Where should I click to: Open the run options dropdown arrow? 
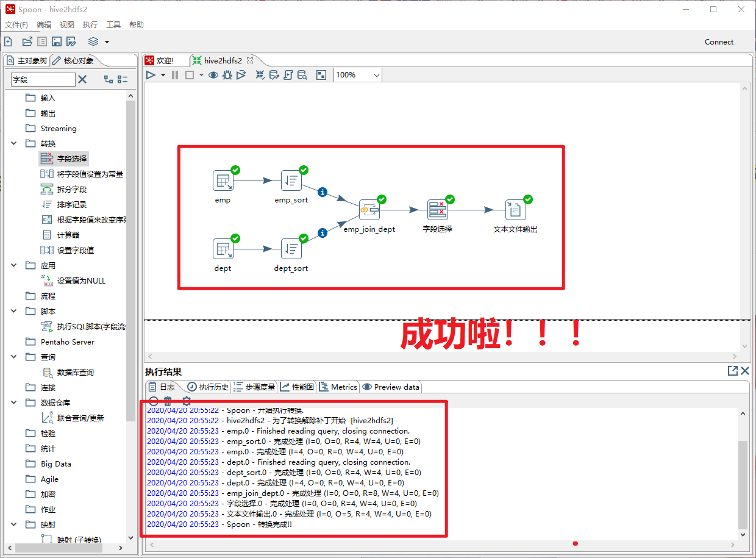[163, 76]
